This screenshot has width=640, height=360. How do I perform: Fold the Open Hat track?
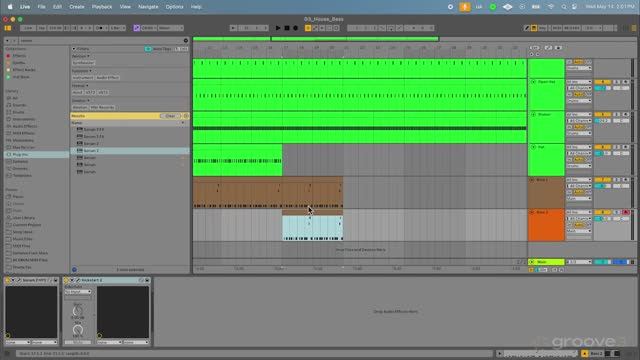click(533, 82)
